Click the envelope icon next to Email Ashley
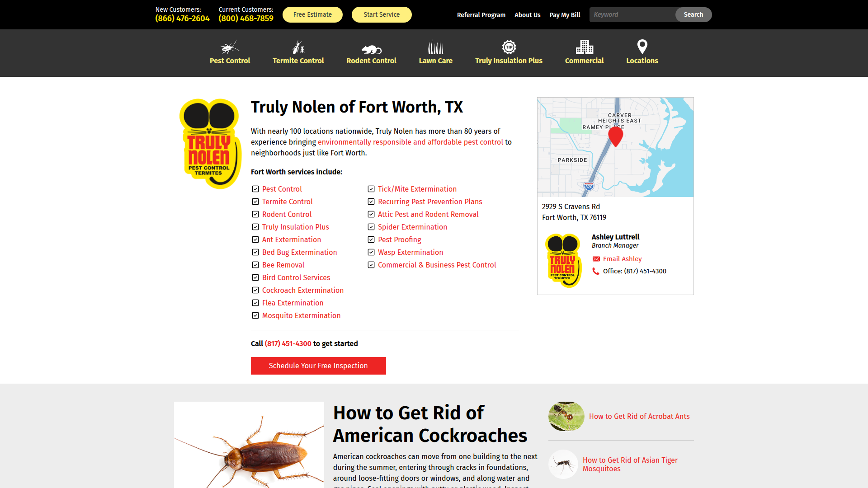The image size is (868, 488). point(596,259)
